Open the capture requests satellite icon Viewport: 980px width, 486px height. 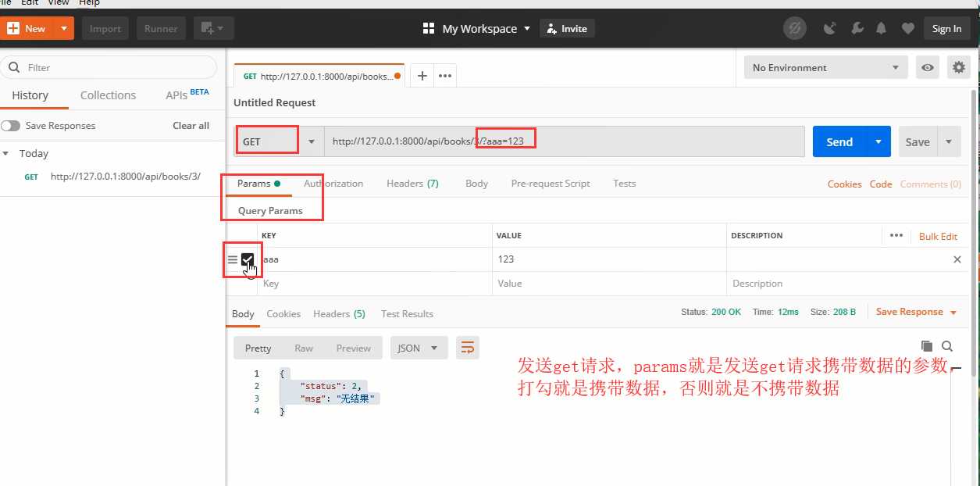click(x=830, y=29)
